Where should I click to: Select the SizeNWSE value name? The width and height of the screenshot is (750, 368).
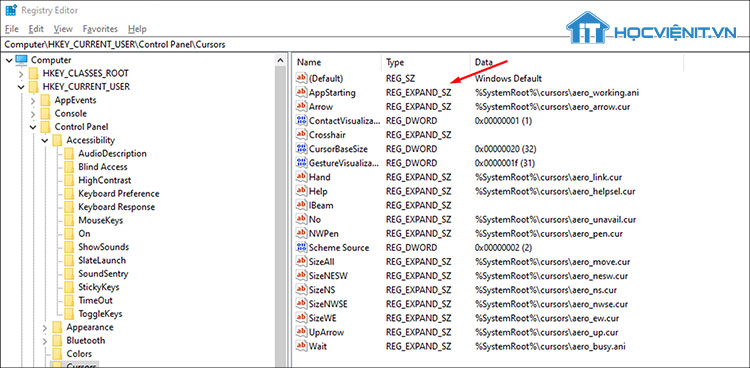(328, 304)
